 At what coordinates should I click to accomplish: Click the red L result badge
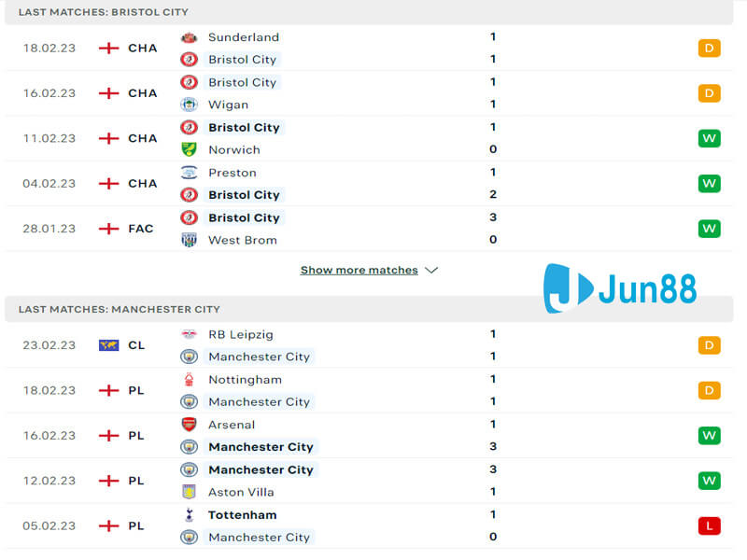pyautogui.click(x=709, y=526)
